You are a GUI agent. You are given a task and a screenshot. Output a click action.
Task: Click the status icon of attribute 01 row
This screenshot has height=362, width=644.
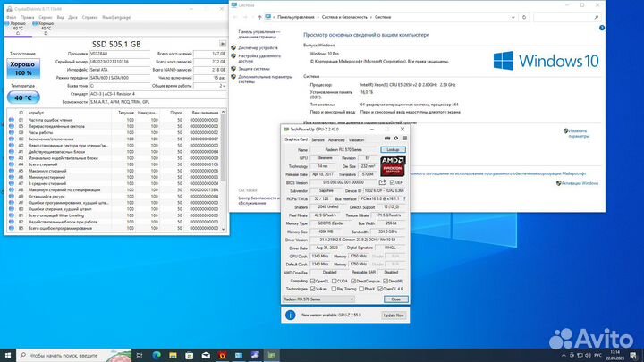(12, 120)
